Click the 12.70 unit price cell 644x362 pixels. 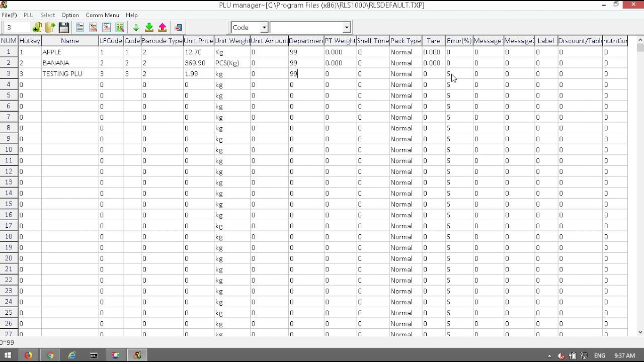198,52
